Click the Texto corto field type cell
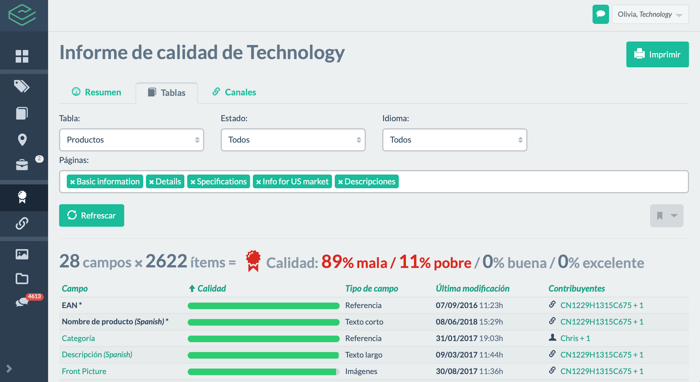This screenshot has height=382, width=700. (364, 322)
